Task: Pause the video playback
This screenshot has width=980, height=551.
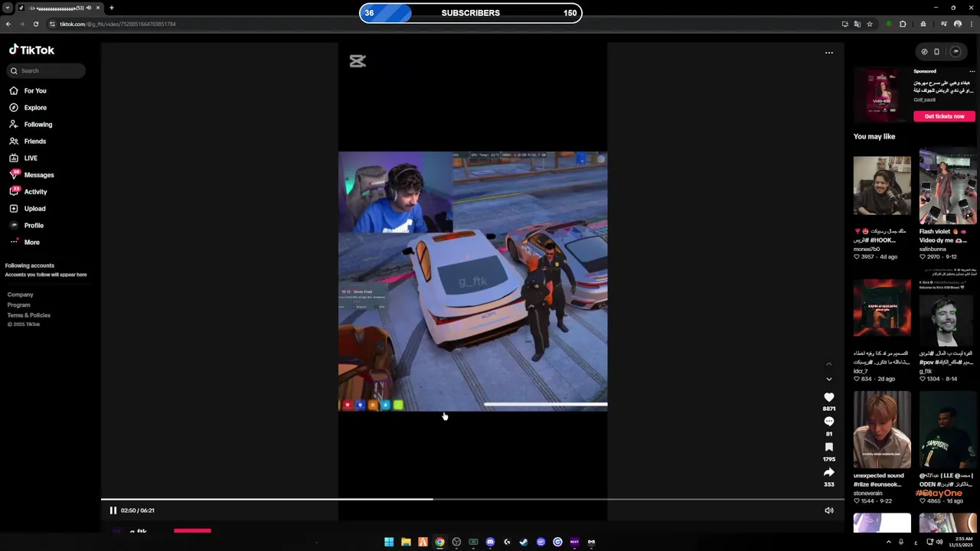Action: [113, 510]
